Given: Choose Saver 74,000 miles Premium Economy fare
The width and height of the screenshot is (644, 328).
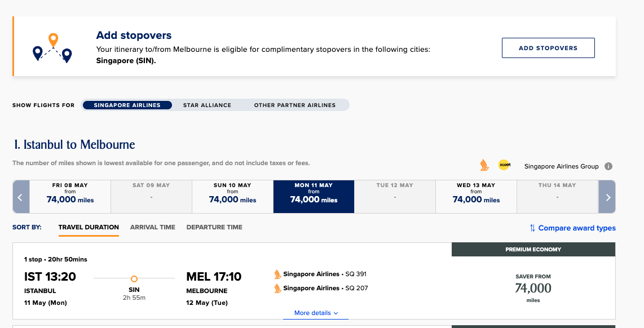Looking at the screenshot, I should [533, 288].
